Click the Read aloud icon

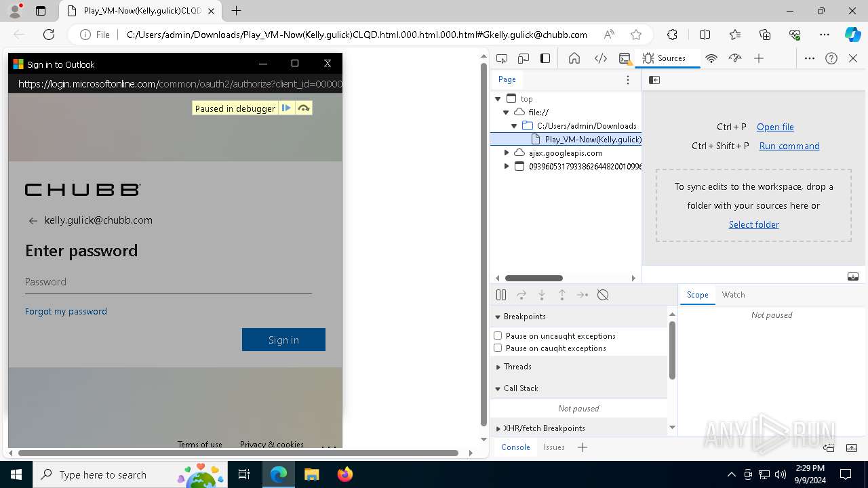pyautogui.click(x=609, y=35)
